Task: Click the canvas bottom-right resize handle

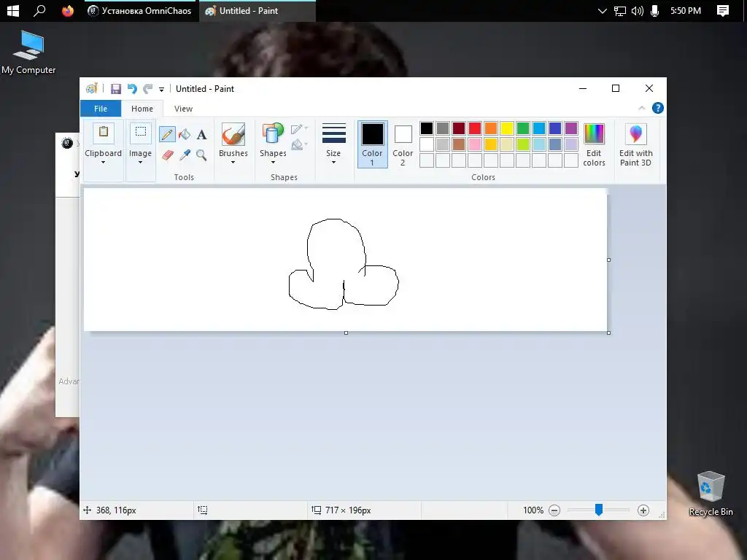Action: coord(609,332)
